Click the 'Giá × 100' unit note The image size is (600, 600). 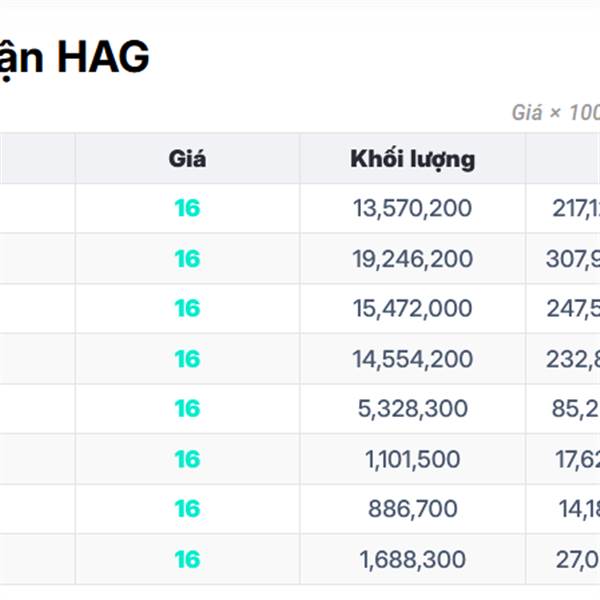[556, 113]
